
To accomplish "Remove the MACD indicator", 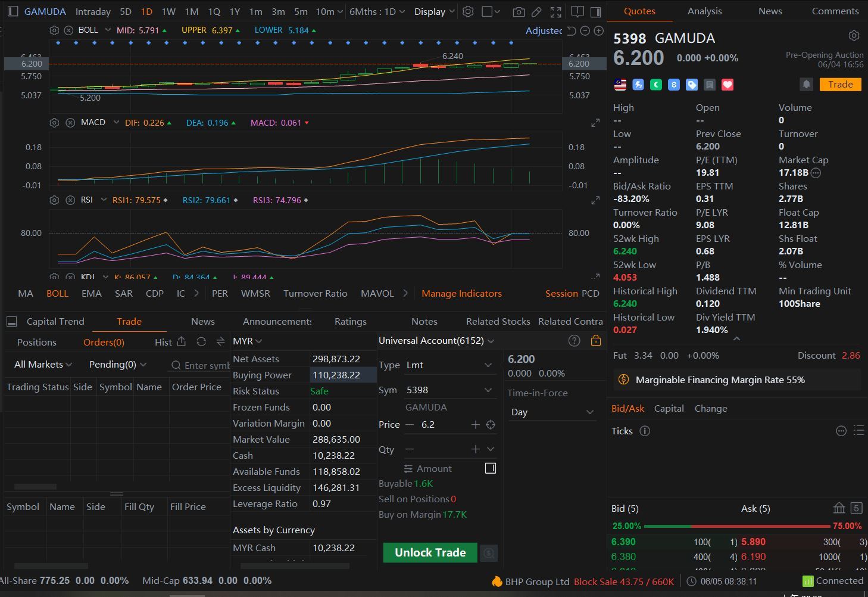I will click(70, 122).
